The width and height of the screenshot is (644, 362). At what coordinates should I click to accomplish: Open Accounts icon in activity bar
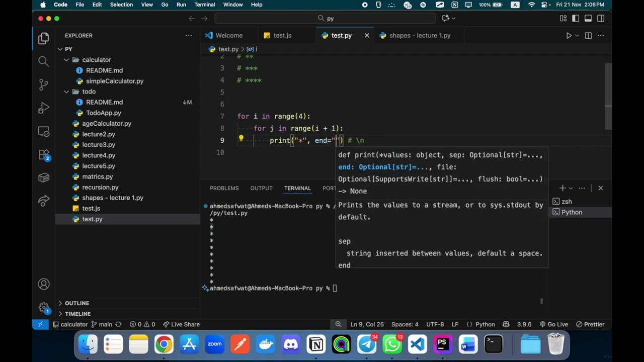pos(44,284)
